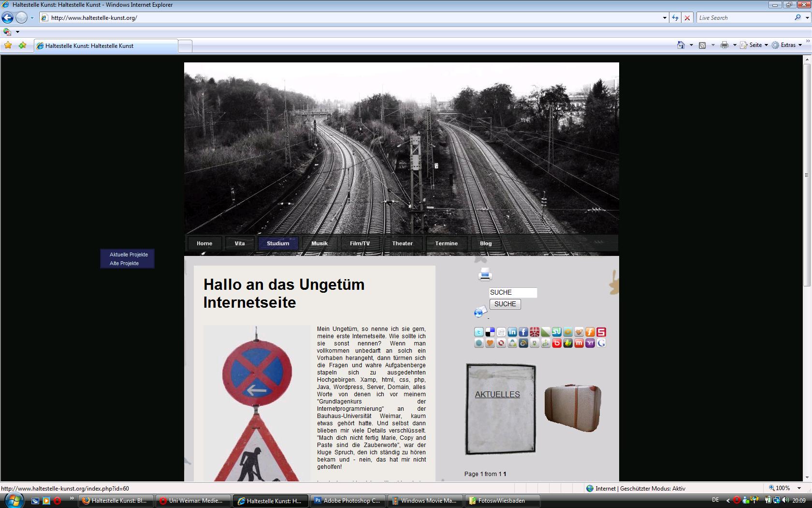This screenshot has width=812, height=508.
Task: Follow the AKTUELLES link
Action: 497,394
